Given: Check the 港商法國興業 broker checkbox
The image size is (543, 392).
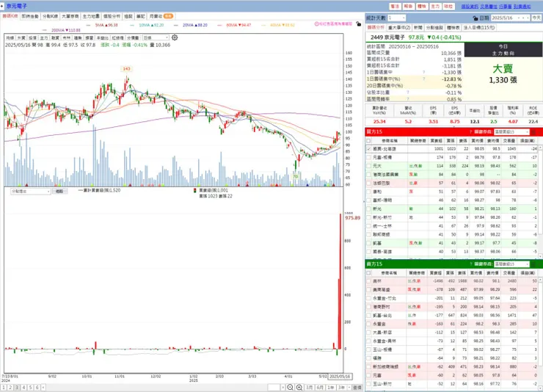Looking at the screenshot, I should [368, 175].
